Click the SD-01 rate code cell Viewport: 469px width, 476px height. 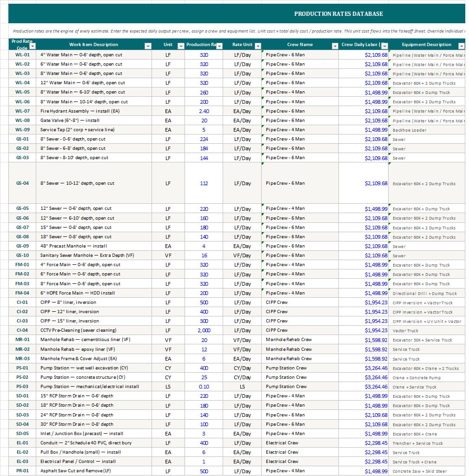22,396
